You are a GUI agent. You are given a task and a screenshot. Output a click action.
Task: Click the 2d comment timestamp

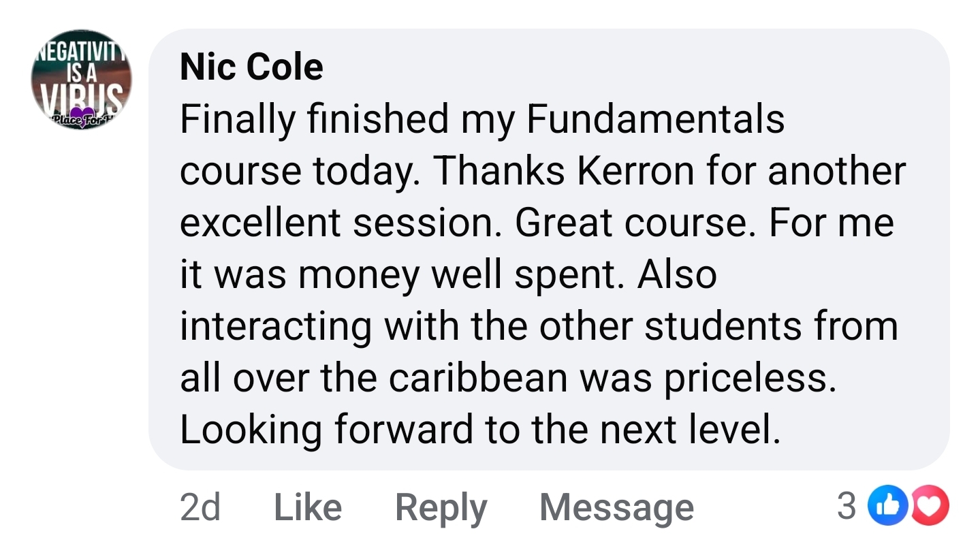point(200,507)
